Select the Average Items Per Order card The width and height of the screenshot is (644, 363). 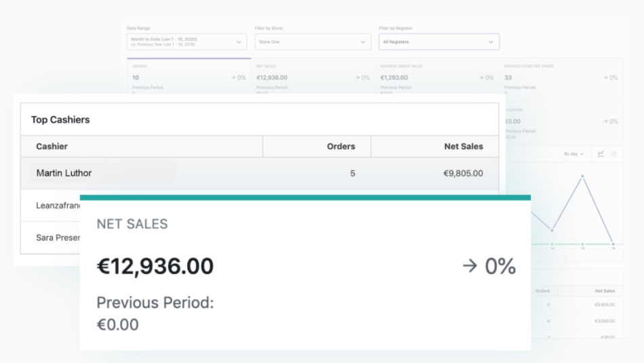pos(561,79)
